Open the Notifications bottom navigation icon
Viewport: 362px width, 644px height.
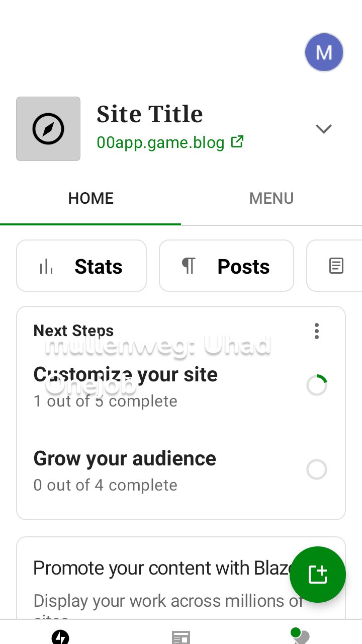tap(300, 637)
